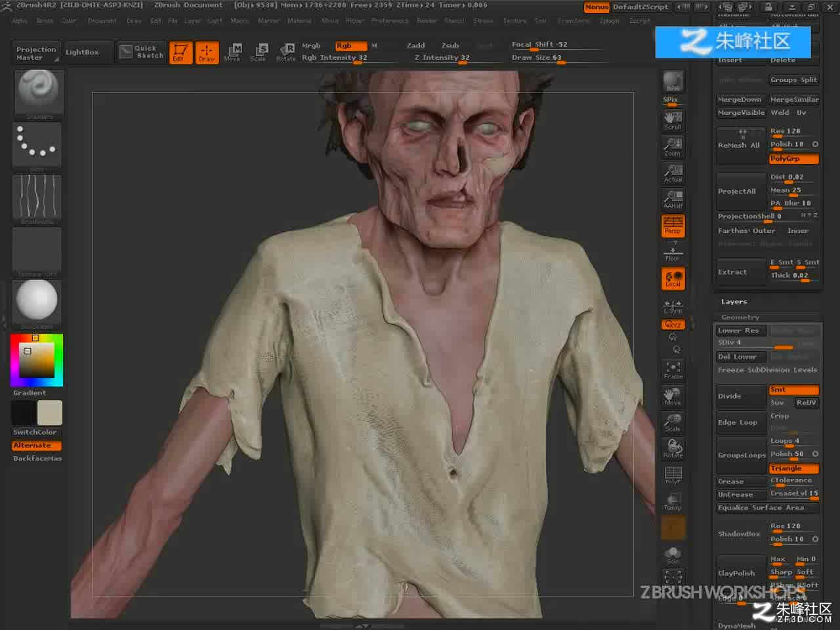Click the Scroll canvas icon
The image size is (840, 630).
click(673, 120)
